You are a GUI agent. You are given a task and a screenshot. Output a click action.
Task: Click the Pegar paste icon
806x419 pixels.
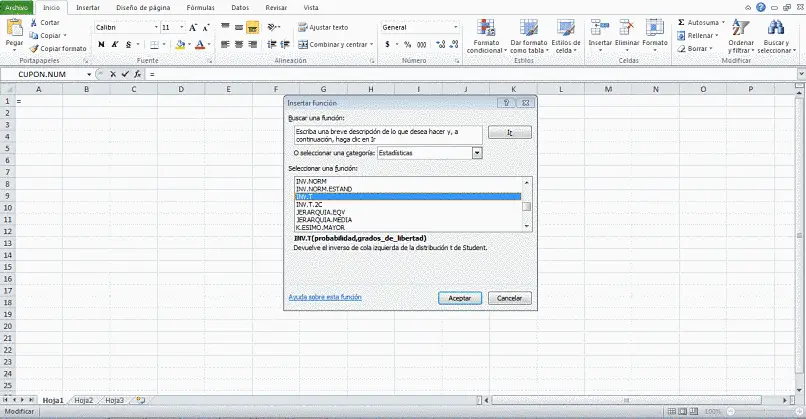[14, 28]
